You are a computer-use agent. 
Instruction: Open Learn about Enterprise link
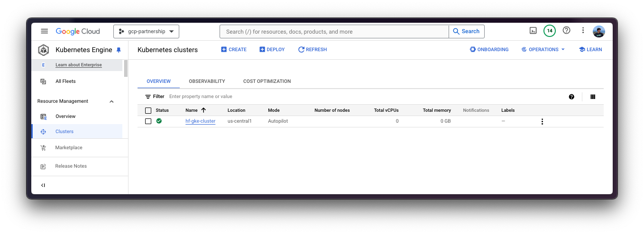tap(79, 65)
